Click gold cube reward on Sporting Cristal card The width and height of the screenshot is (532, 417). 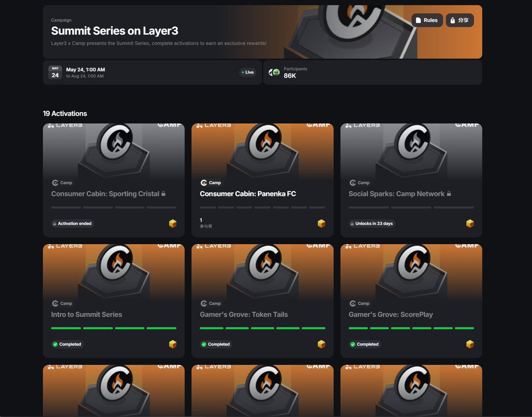tap(173, 224)
